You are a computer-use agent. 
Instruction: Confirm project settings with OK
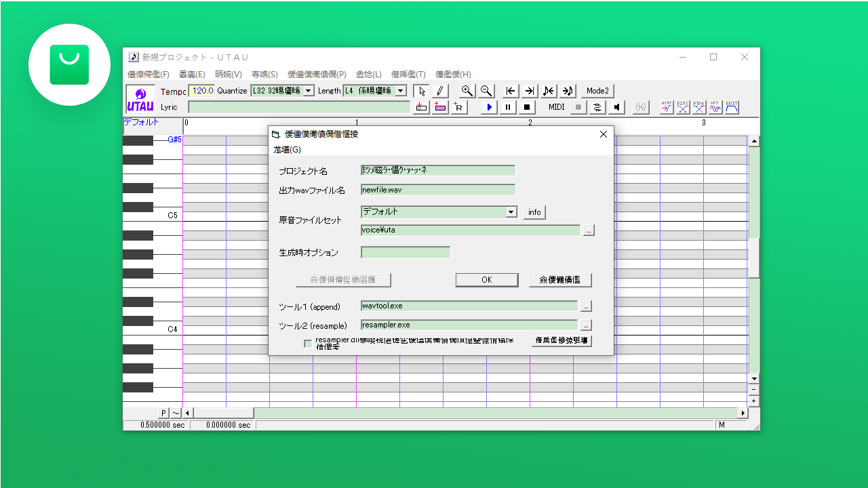[x=486, y=279]
